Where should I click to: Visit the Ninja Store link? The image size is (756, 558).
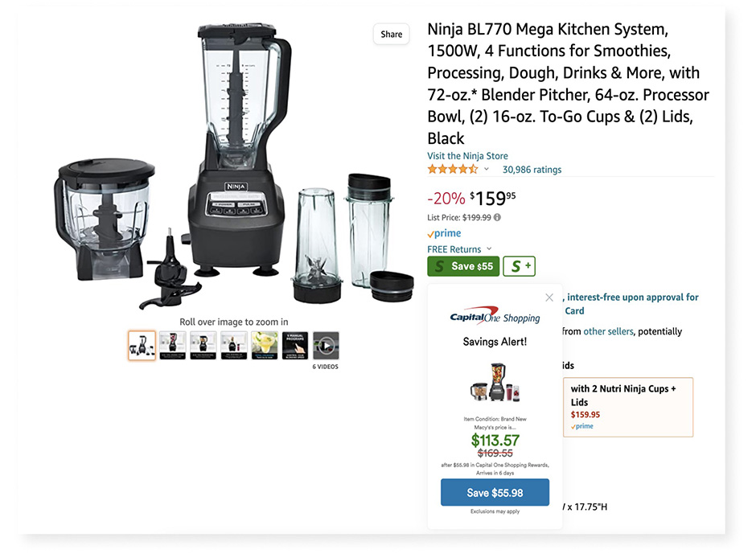(x=467, y=156)
